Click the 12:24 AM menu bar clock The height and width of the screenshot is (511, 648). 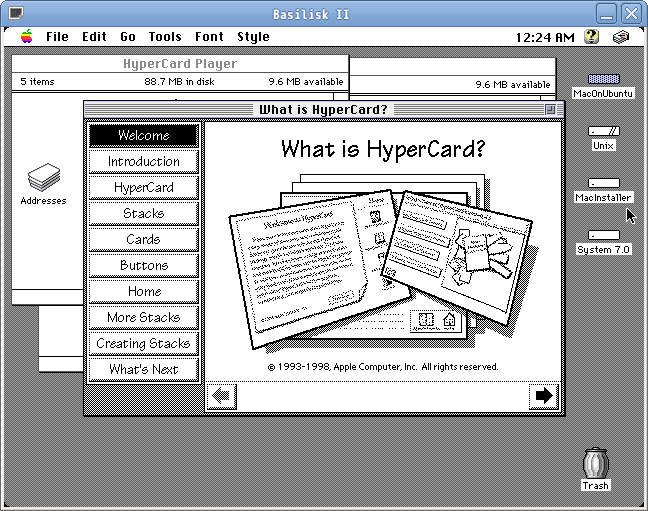point(545,38)
